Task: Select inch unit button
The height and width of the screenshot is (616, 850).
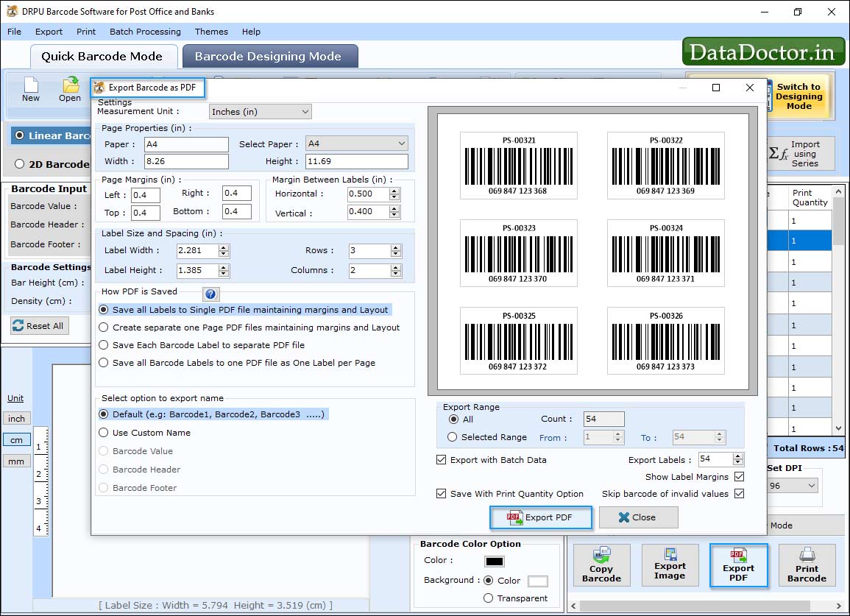Action: click(x=17, y=419)
